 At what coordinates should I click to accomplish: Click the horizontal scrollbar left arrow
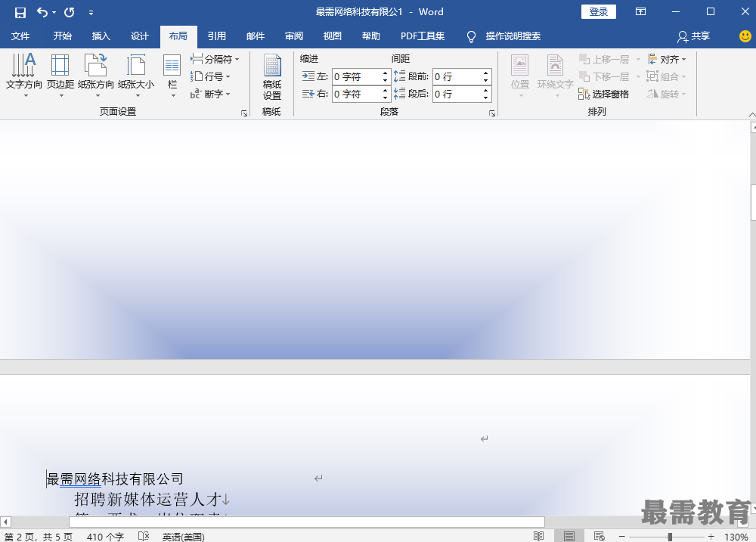point(5,522)
